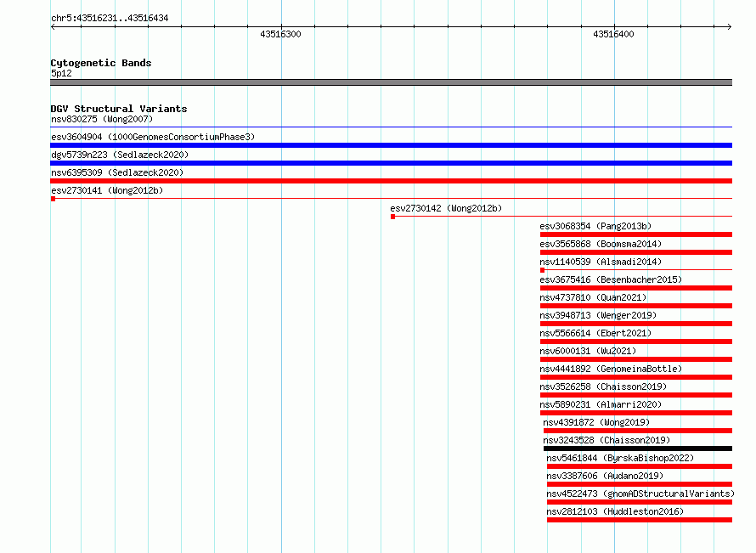Click the blue bar under dgv5739n223

(x=391, y=163)
